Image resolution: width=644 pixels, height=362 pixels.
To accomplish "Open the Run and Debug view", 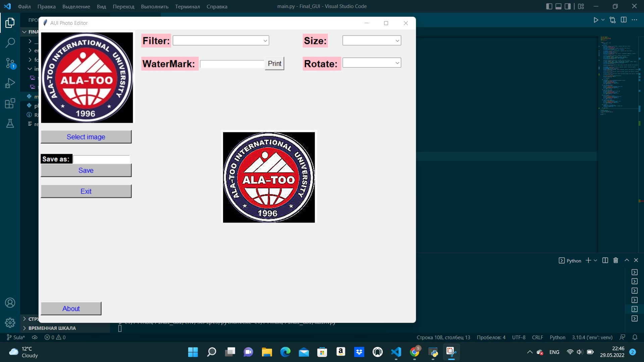I will click(x=10, y=83).
